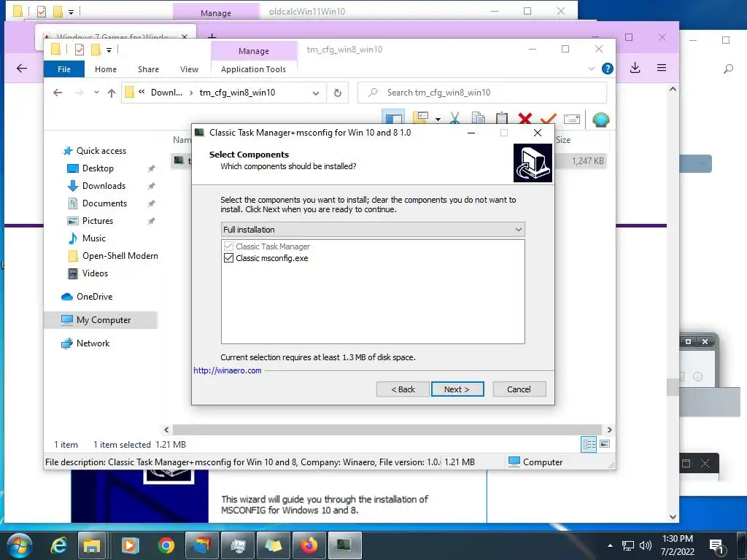Open recent locations dropdown arrow
The image size is (747, 560).
tap(97, 93)
